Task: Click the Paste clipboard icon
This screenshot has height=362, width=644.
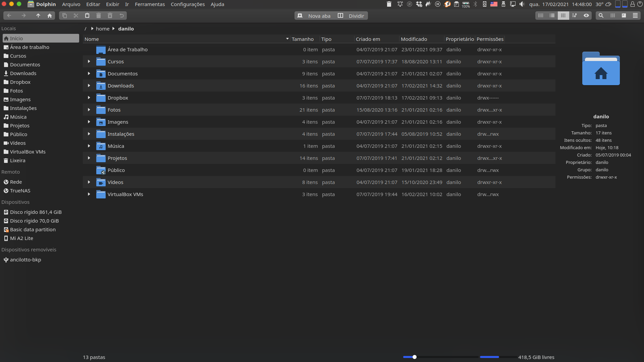Action: click(87, 16)
